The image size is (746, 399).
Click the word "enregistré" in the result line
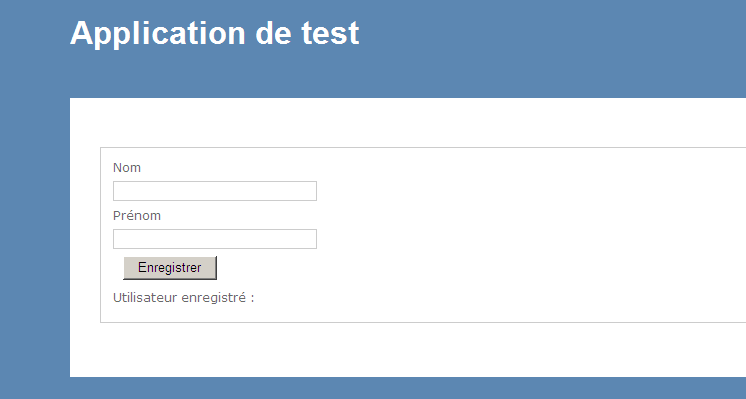click(214, 298)
